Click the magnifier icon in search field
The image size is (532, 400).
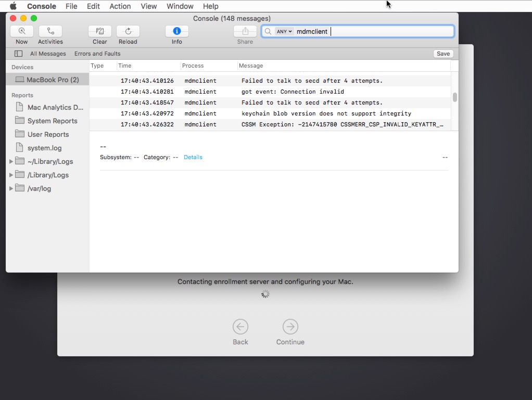[x=268, y=32]
